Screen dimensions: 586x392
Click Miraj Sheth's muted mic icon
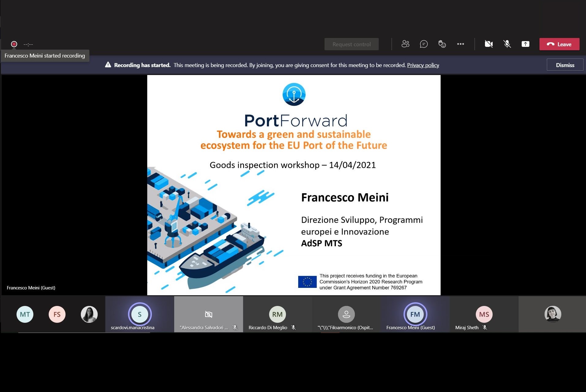coord(485,328)
